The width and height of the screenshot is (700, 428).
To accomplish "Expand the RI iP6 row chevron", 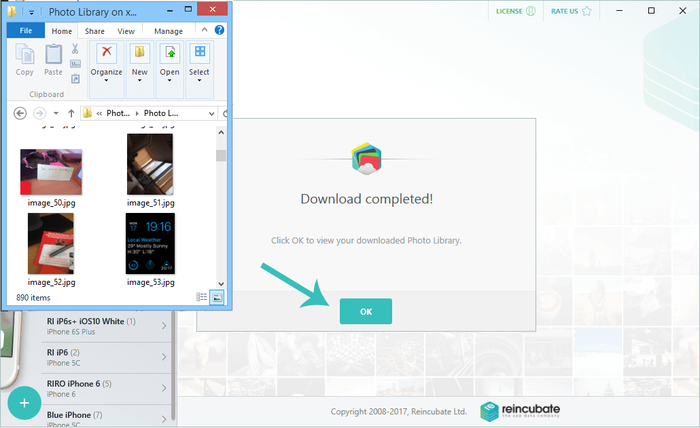I will (164, 357).
